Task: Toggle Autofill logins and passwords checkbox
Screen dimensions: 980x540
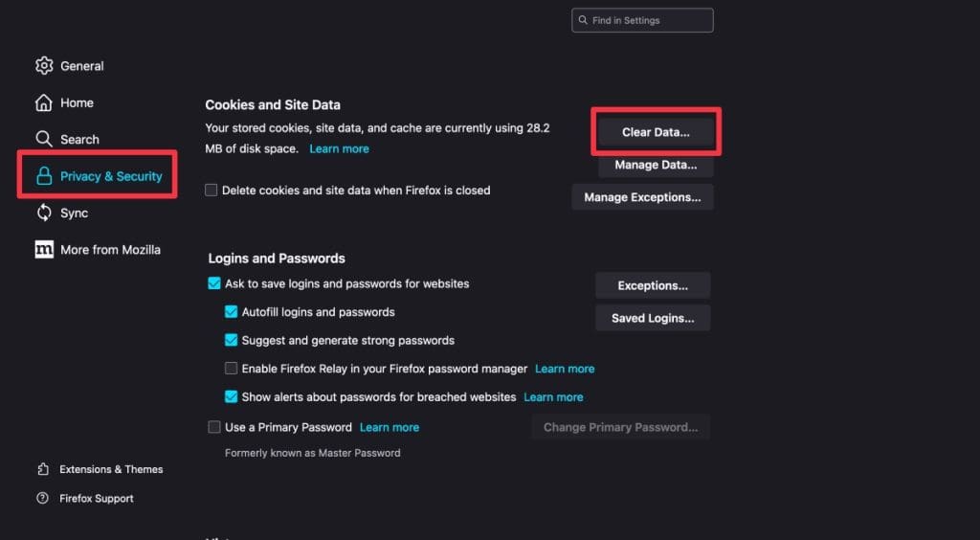Action: 232,312
